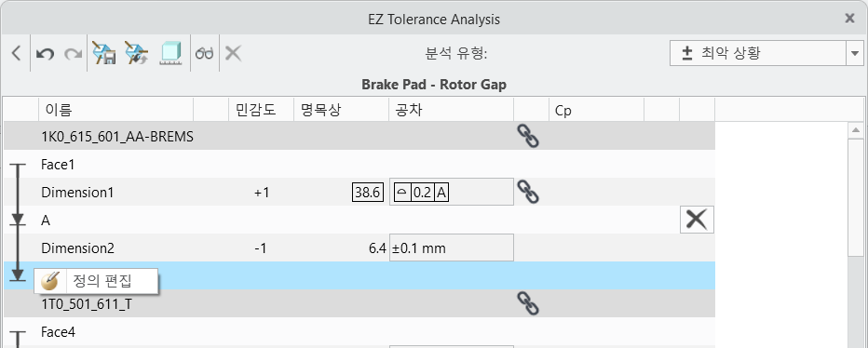This screenshot has width=868, height=348.
Task: Select the Dimension2 row
Action: [359, 248]
